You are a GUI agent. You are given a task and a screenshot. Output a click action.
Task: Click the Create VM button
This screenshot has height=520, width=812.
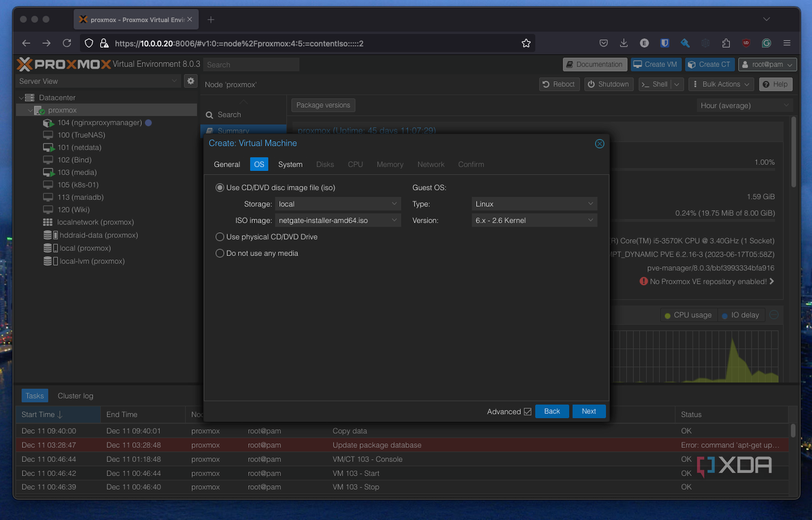point(656,65)
